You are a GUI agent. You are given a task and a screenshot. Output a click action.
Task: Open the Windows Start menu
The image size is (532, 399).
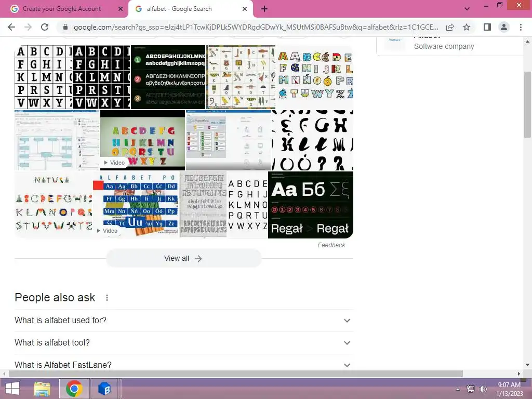(x=12, y=389)
